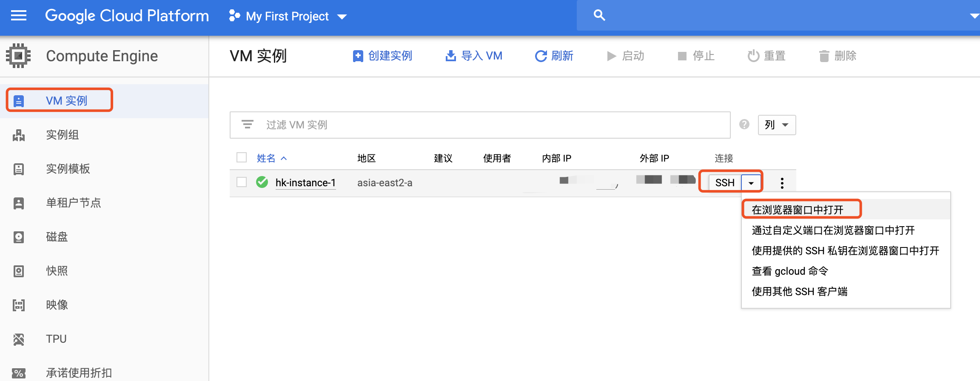Toggle the select-all instances checkbox
Screen dimensions: 980x381
pos(242,157)
